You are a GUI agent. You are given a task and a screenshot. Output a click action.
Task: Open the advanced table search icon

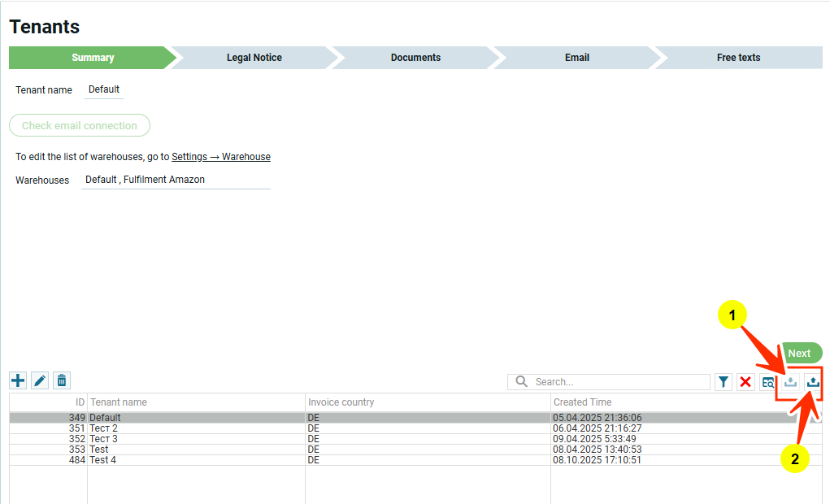click(768, 382)
